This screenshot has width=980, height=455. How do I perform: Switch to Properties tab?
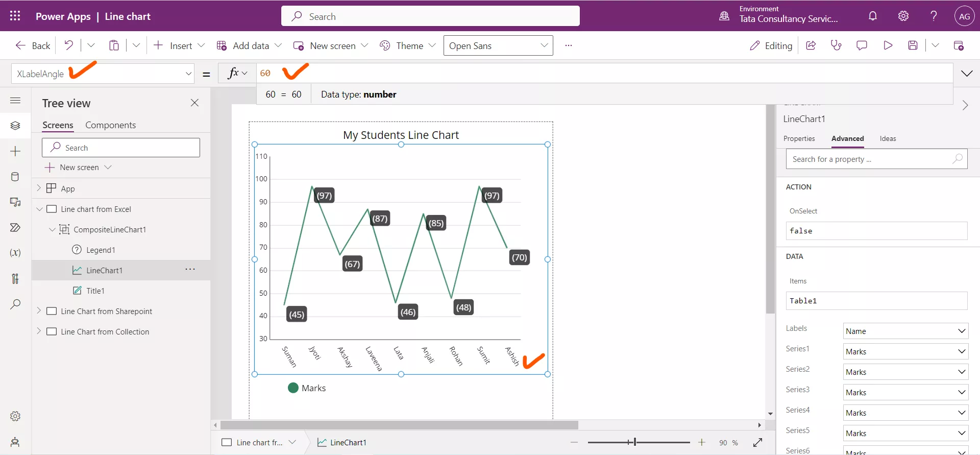[799, 138]
